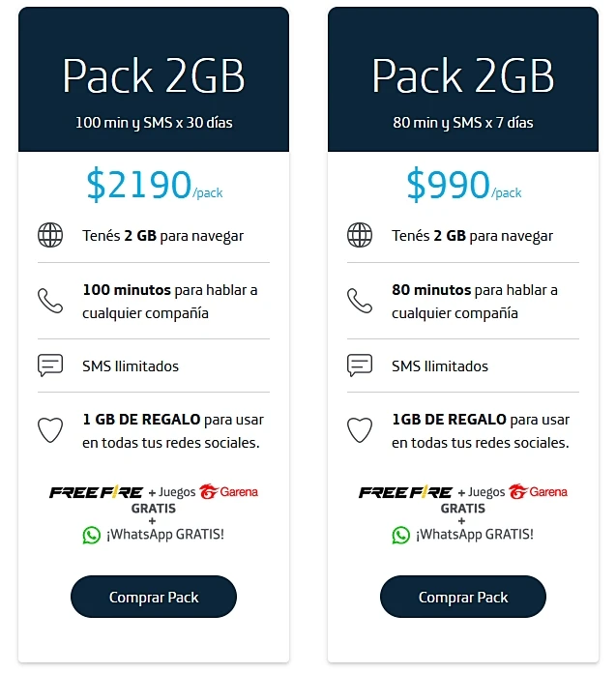Click globe icon in $2190 pack card
Screen dimensions: 616x673
coord(50,236)
